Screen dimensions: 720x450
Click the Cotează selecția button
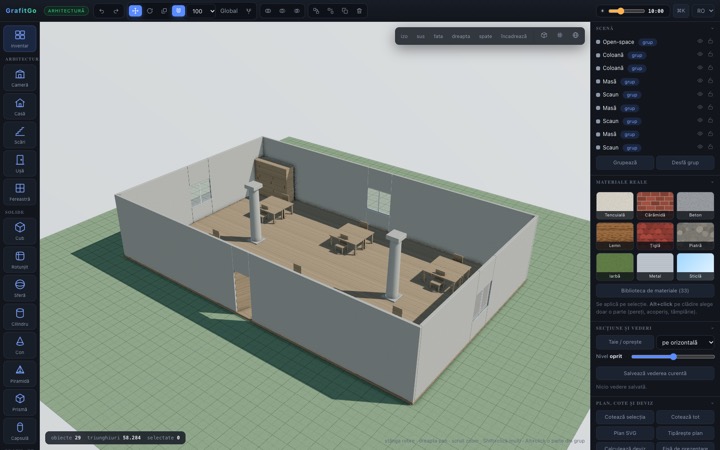pos(625,417)
